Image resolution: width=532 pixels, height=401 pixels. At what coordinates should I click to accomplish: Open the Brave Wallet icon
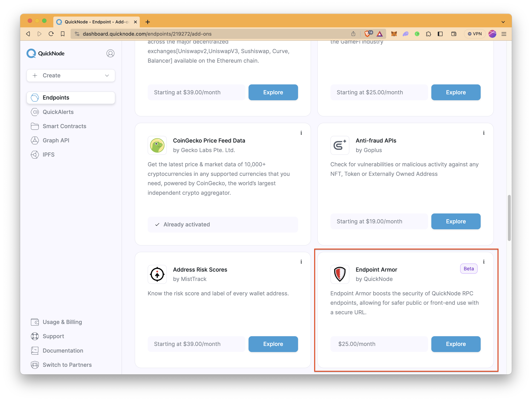pyautogui.click(x=454, y=34)
